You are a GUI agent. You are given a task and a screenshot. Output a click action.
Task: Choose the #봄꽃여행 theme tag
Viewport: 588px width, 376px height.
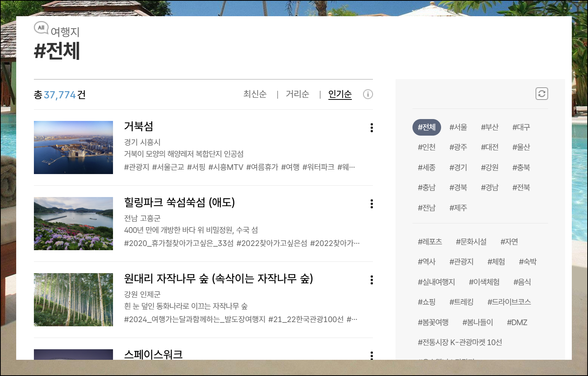[x=433, y=323]
